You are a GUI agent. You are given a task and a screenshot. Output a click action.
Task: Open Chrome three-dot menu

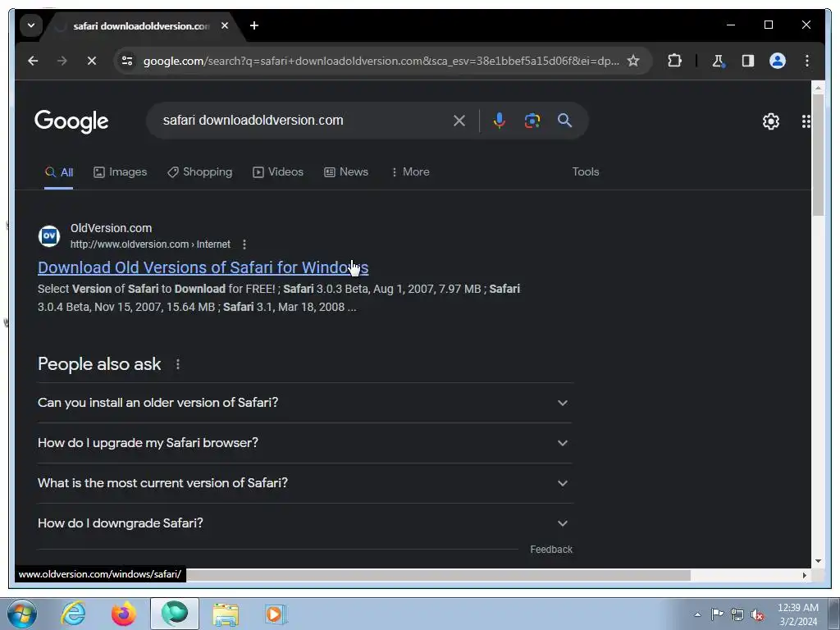(807, 61)
